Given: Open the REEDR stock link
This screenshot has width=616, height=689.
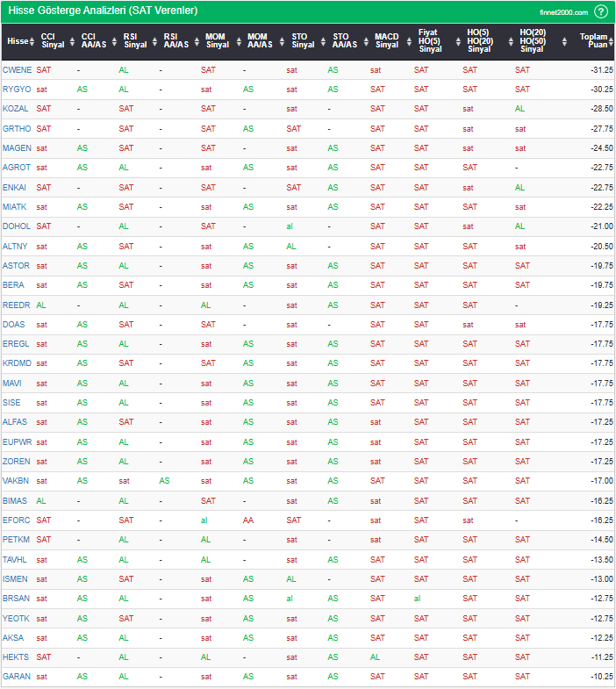Looking at the screenshot, I should coord(17,305).
